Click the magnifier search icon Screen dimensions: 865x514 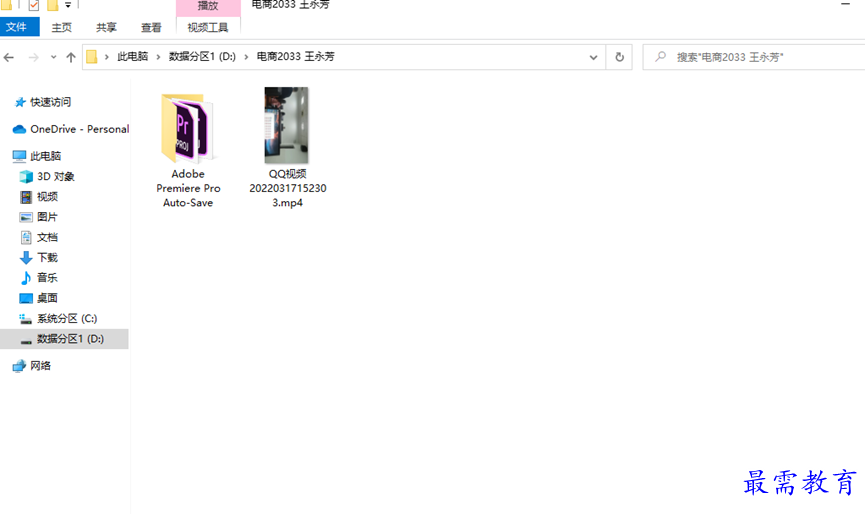pos(660,56)
